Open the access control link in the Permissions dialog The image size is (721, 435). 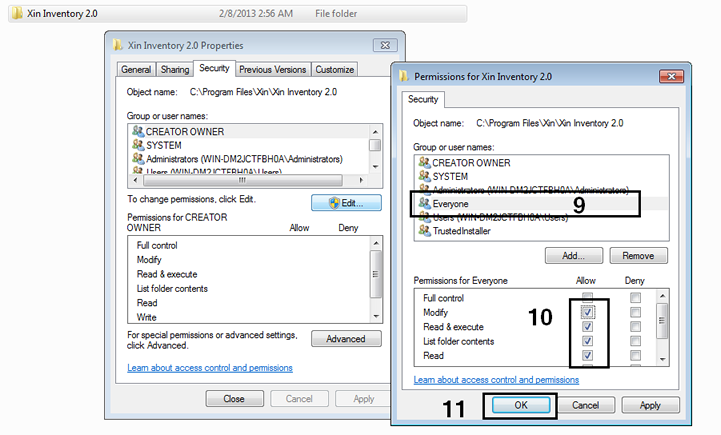496,380
